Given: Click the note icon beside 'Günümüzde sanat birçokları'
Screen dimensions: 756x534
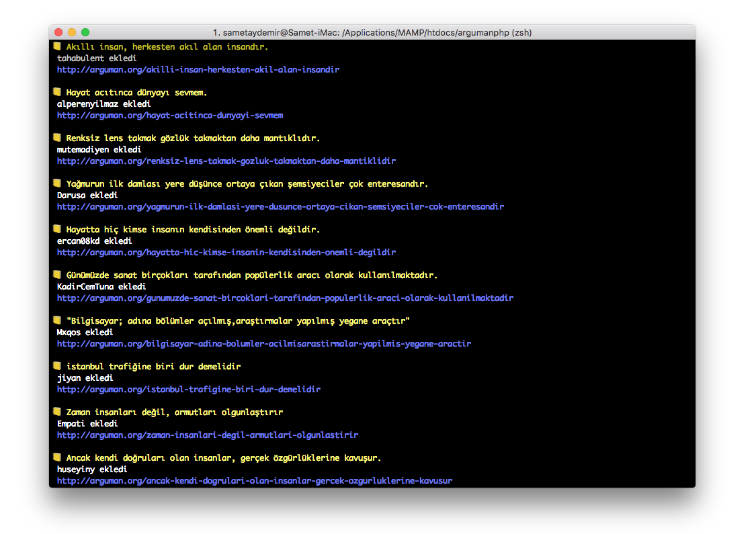Looking at the screenshot, I should click(x=57, y=275).
